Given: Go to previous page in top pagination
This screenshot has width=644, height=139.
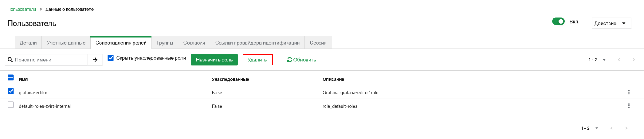Looking at the screenshot, I should point(619,60).
